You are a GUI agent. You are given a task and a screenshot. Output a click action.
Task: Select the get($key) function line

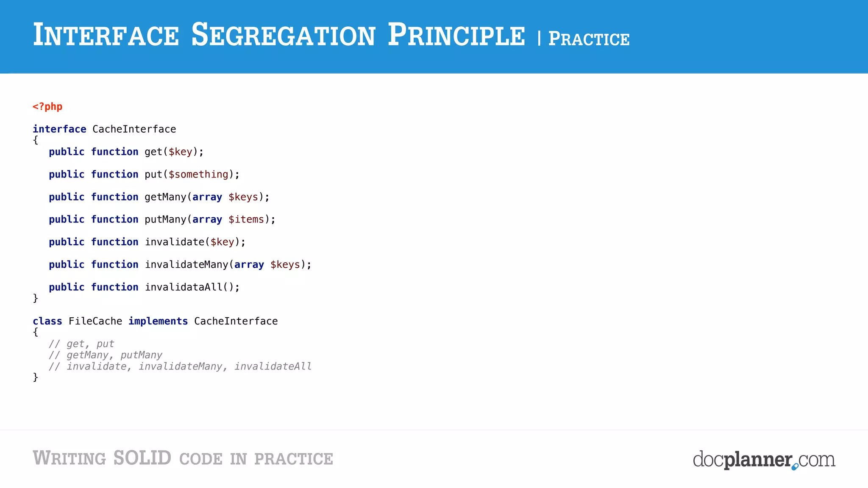(126, 152)
